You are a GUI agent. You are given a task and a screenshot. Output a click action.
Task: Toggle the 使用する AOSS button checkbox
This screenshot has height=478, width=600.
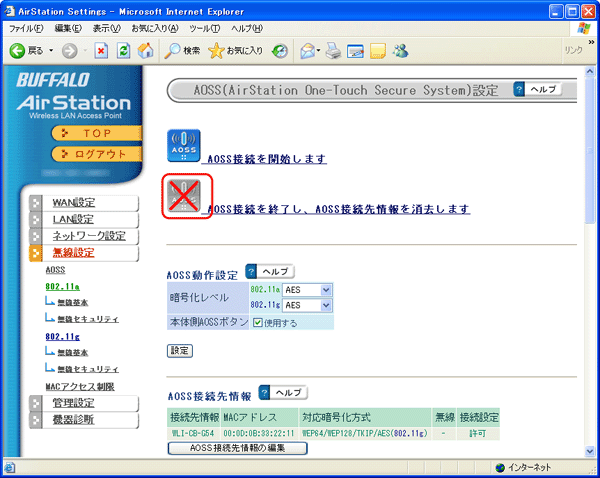point(258,323)
